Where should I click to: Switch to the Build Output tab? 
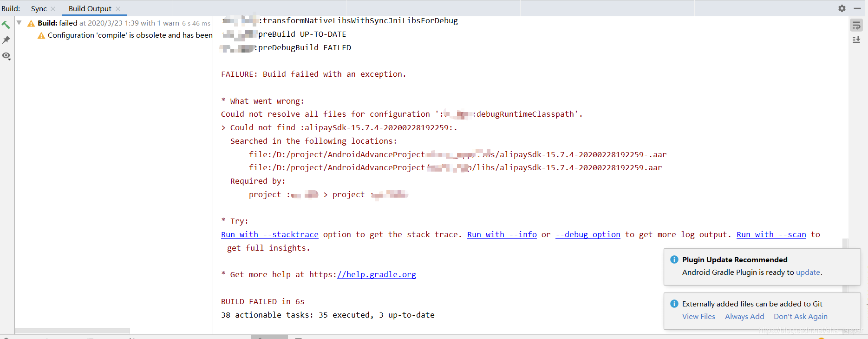tap(90, 9)
